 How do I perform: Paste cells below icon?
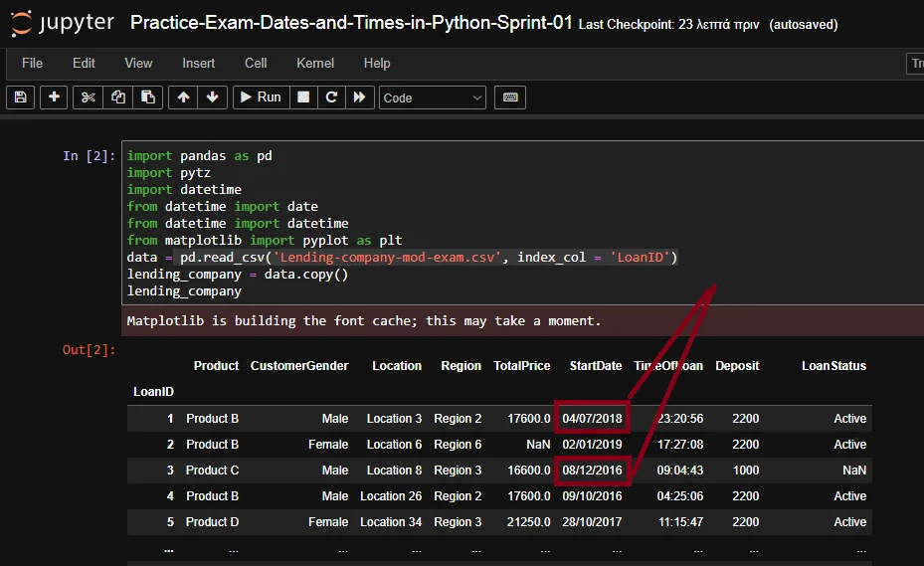(x=147, y=97)
